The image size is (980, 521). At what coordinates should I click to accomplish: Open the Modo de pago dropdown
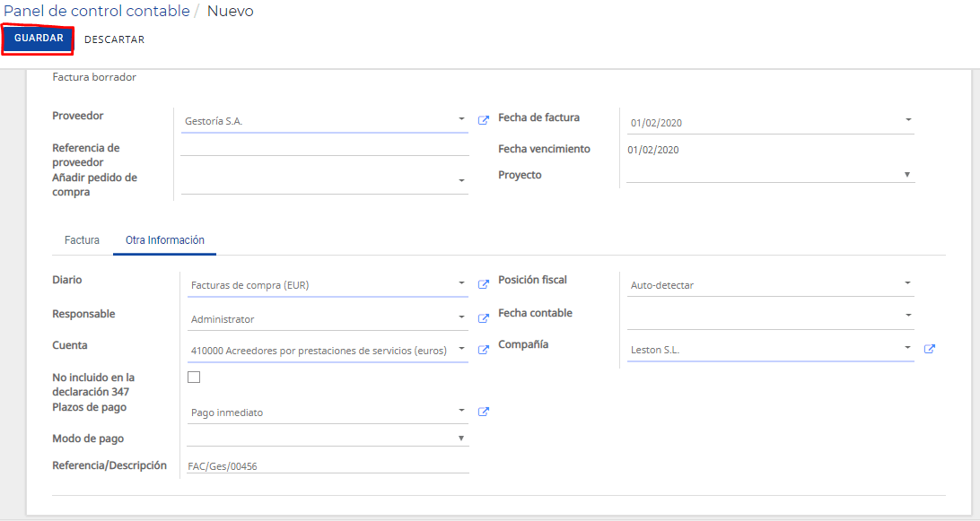460,438
